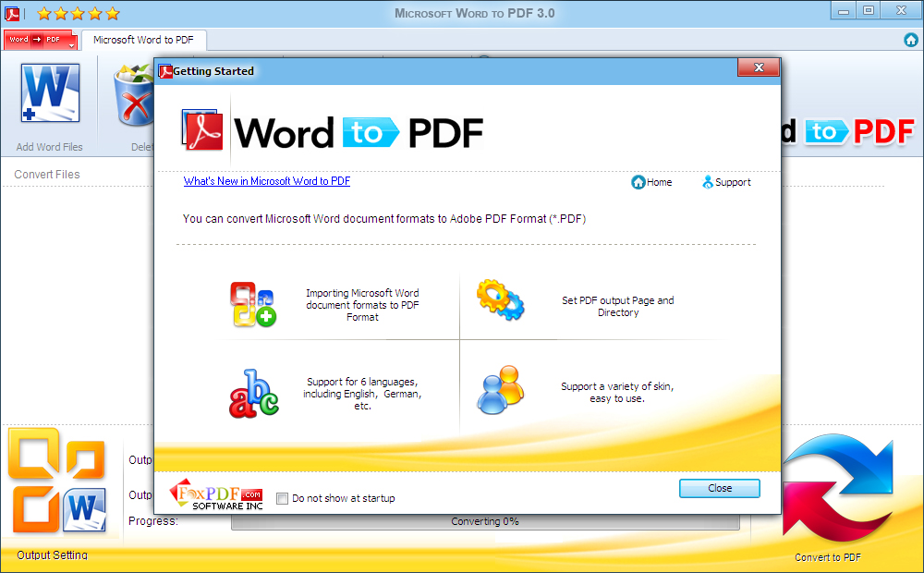Viewport: 924px width, 573px height.
Task: Click the gears PDF output settings icon
Action: 500,299
